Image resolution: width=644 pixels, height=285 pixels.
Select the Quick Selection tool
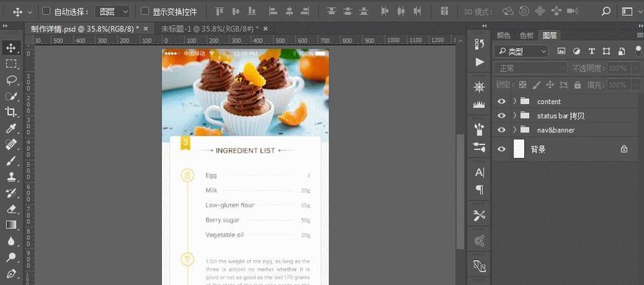point(11,96)
